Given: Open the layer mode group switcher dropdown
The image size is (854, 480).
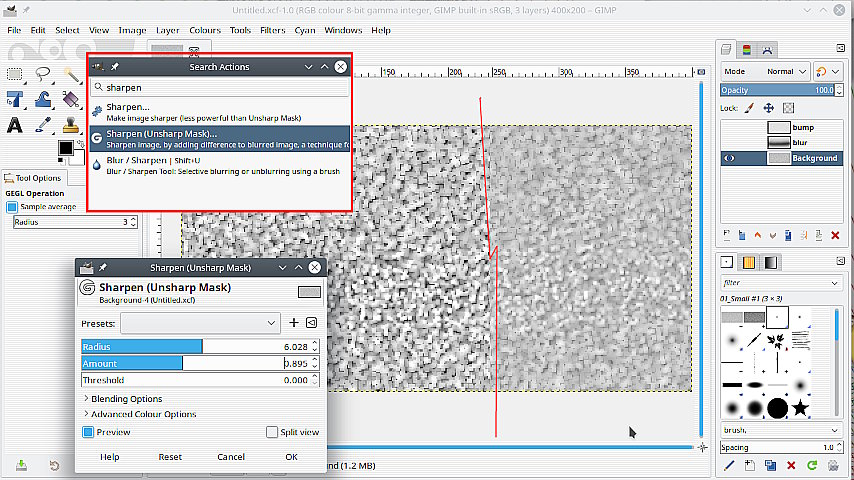Looking at the screenshot, I should tap(827, 71).
